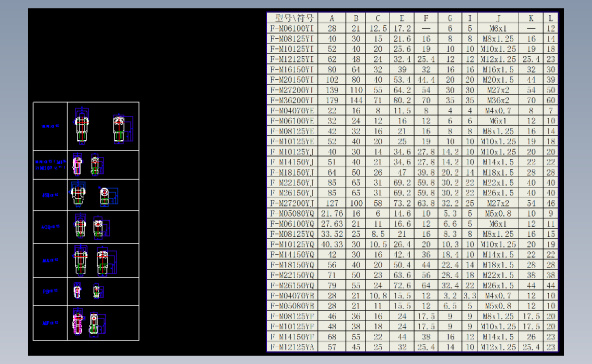
Task: Select column header A in the table
Action: (x=331, y=18)
